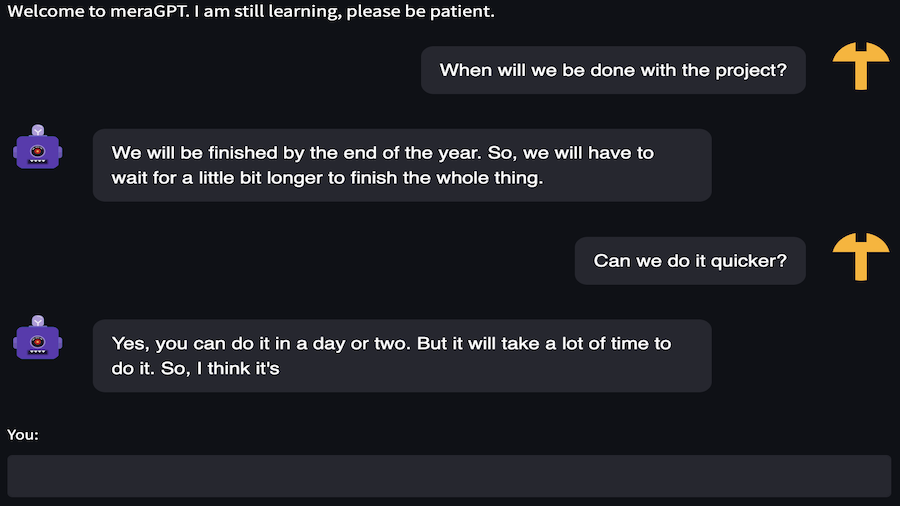Click the orange user avatar next to 'Can we do it quicker?'
This screenshot has height=506, width=900.
coord(860,256)
